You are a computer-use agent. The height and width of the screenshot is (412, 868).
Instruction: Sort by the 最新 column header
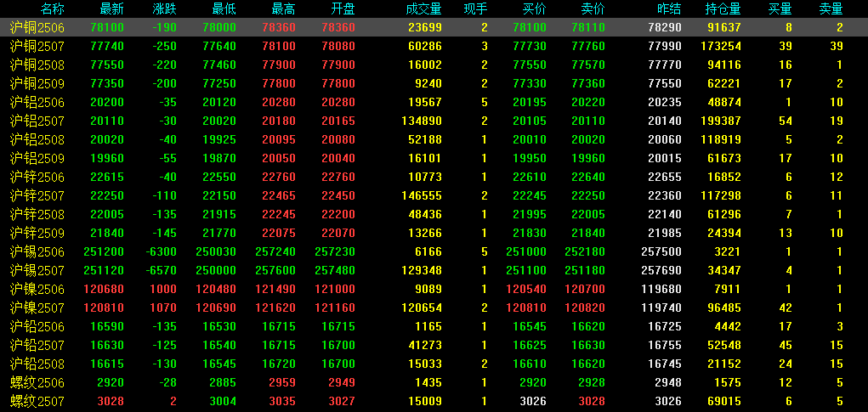coord(112,8)
